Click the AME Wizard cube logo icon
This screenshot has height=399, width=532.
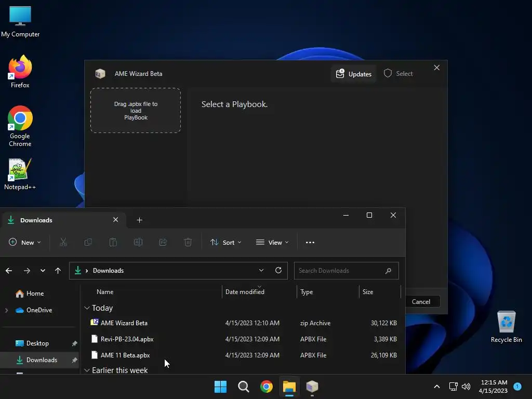[x=100, y=74]
